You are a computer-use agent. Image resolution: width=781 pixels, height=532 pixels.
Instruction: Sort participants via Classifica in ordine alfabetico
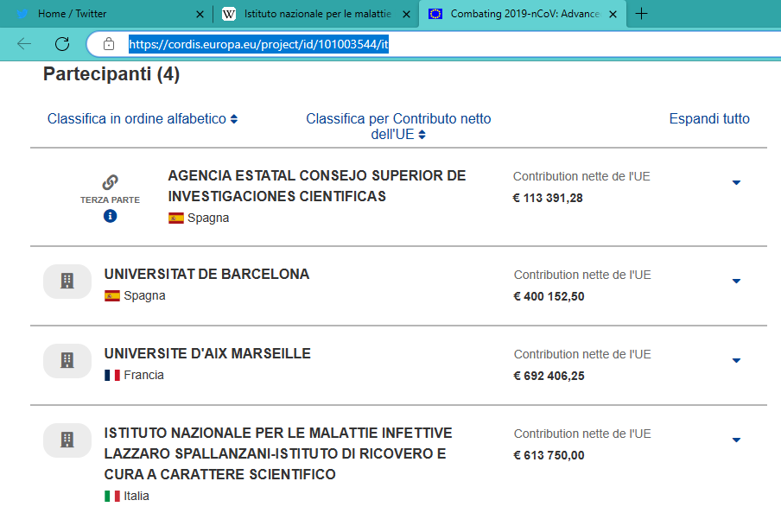click(143, 119)
